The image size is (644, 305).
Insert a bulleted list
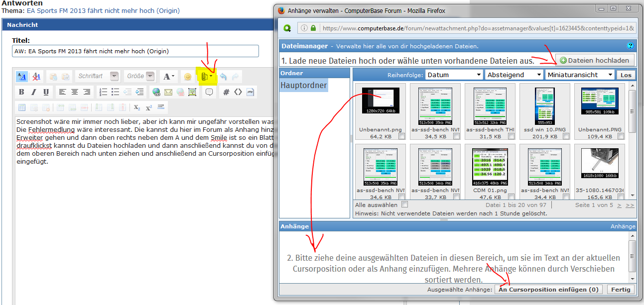(116, 92)
